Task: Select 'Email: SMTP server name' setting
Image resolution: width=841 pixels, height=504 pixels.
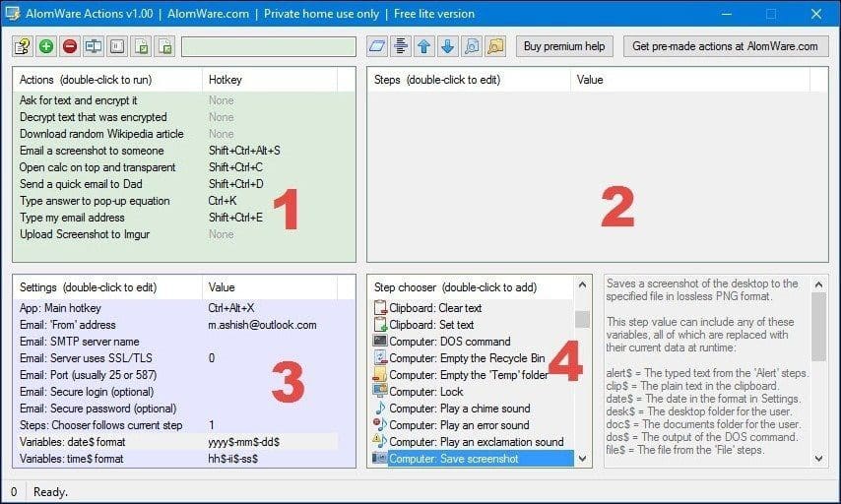Action: (x=80, y=341)
